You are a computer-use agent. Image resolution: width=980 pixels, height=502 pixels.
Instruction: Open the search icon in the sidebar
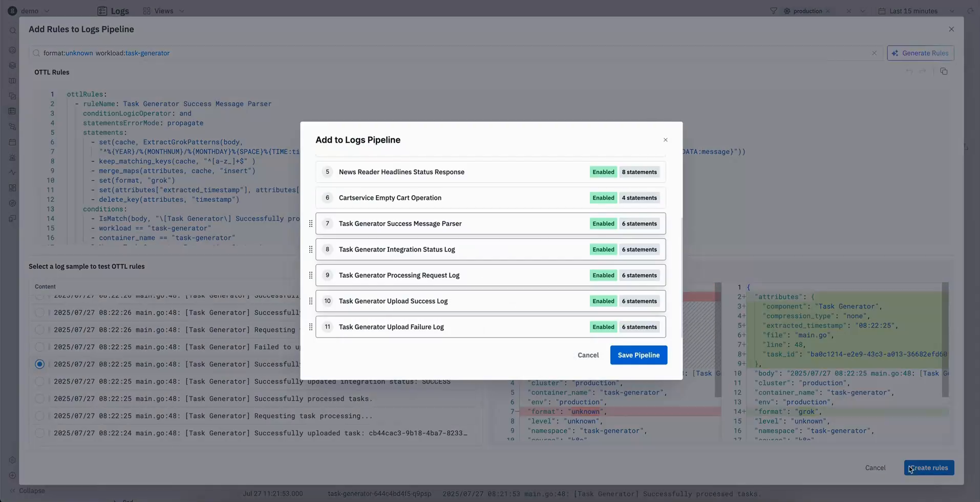click(12, 31)
